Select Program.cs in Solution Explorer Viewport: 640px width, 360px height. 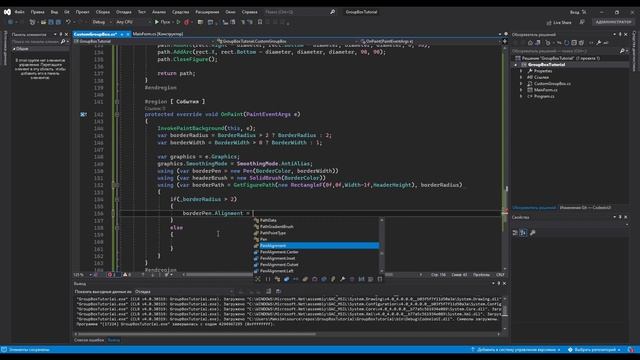pos(544,96)
